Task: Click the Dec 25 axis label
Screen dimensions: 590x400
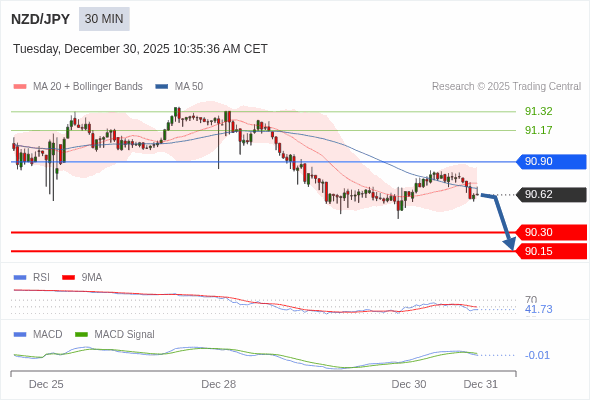Action: 46,384
